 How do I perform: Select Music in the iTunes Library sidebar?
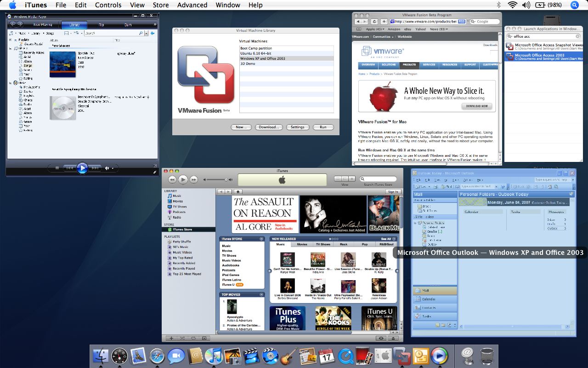pos(177,196)
